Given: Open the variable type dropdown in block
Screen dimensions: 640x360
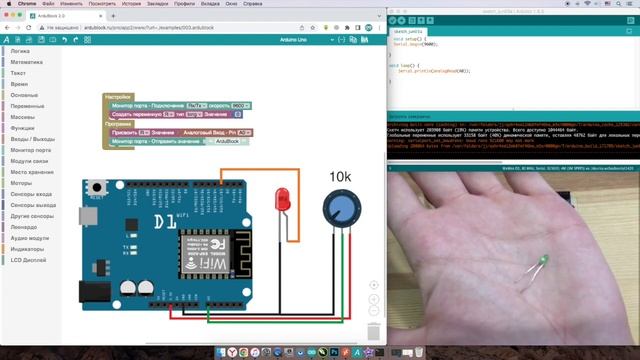Looking at the screenshot, I should point(194,115).
